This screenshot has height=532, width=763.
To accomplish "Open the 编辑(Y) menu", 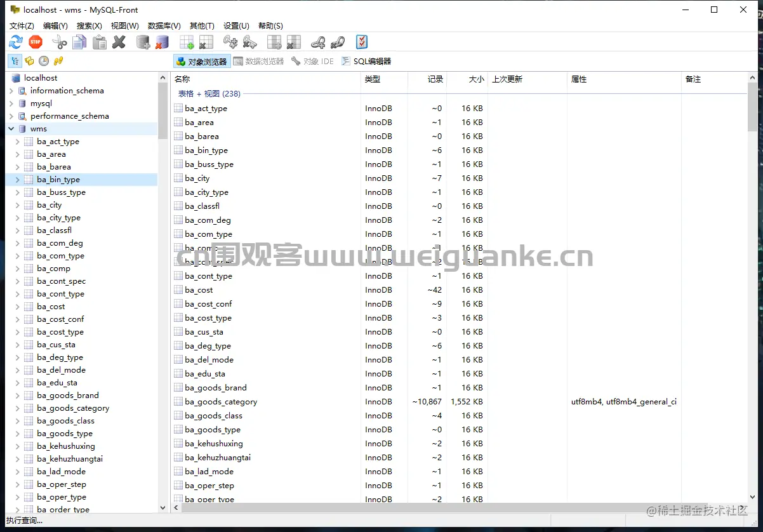I will pyautogui.click(x=55, y=25).
